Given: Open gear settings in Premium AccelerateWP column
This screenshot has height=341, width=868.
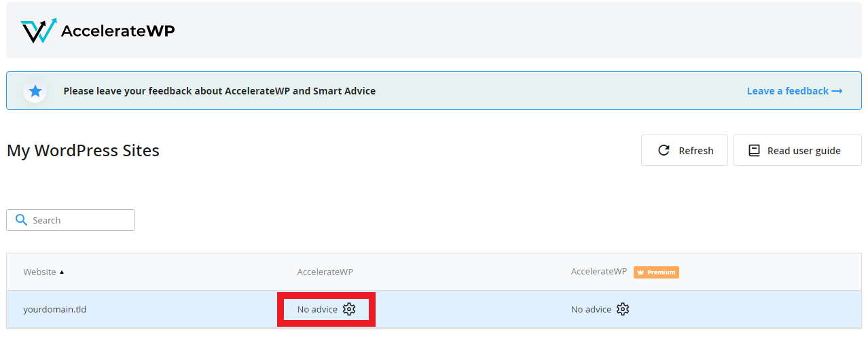Looking at the screenshot, I should coord(623,309).
